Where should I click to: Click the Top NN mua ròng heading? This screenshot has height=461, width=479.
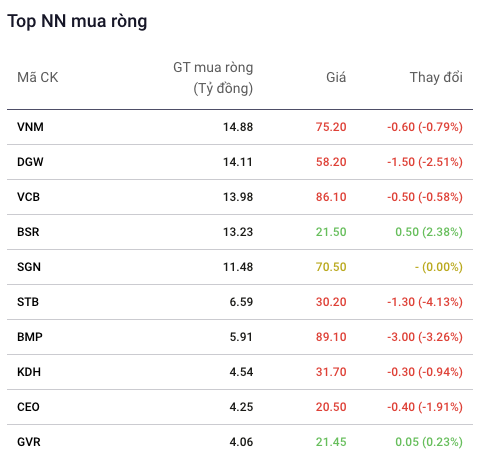tap(77, 21)
